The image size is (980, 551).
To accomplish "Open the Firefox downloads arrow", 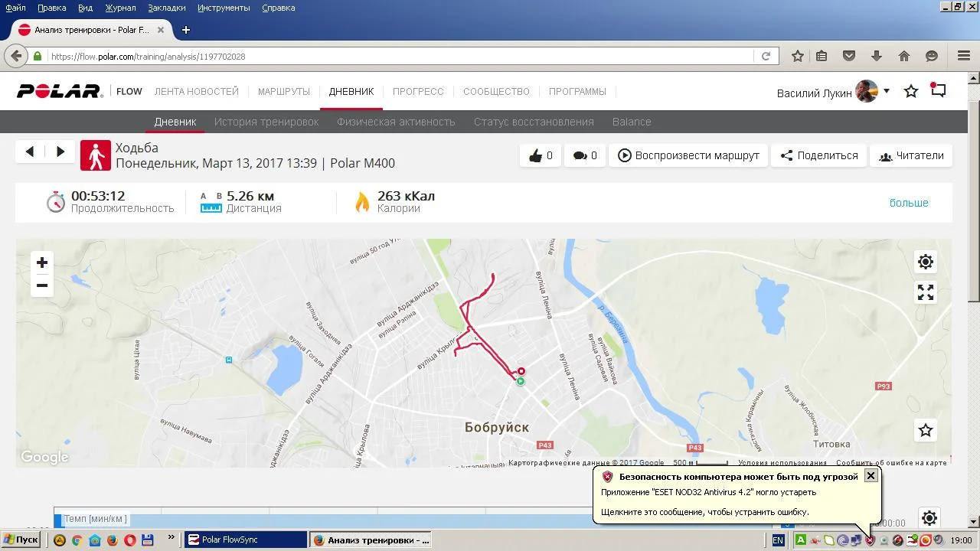I will (x=877, y=56).
